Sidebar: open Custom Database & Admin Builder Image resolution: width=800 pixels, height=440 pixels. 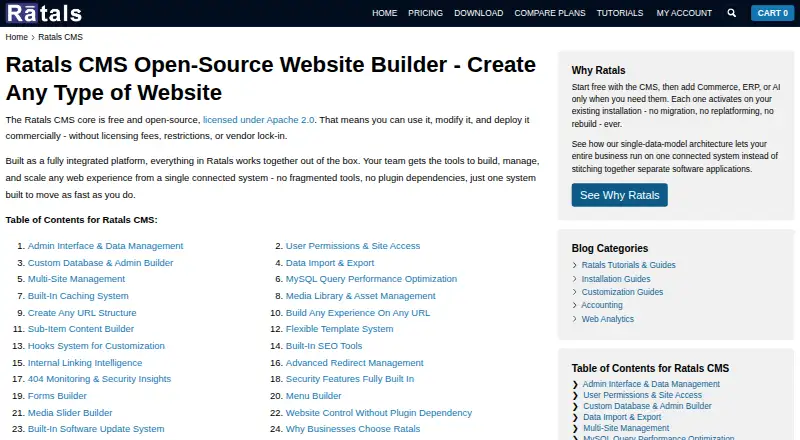tap(647, 406)
